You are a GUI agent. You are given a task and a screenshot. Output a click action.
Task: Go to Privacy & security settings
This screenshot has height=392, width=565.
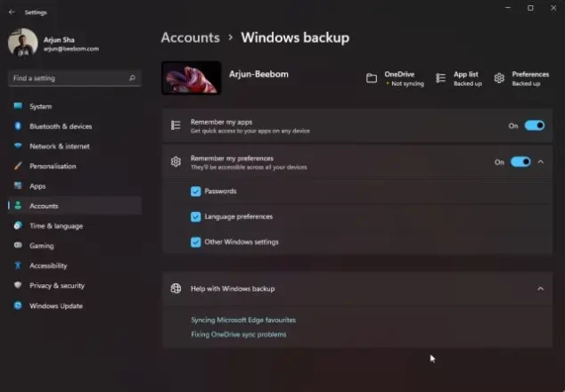click(x=75, y=285)
